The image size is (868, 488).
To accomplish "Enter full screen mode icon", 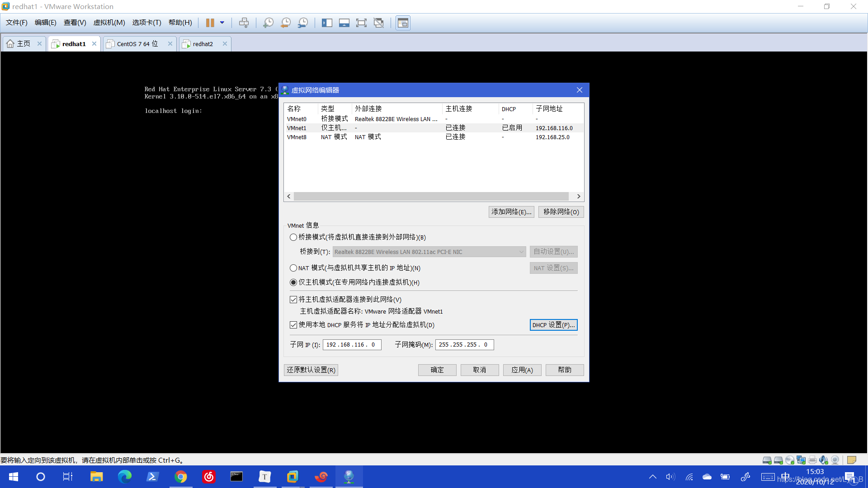I will 361,23.
